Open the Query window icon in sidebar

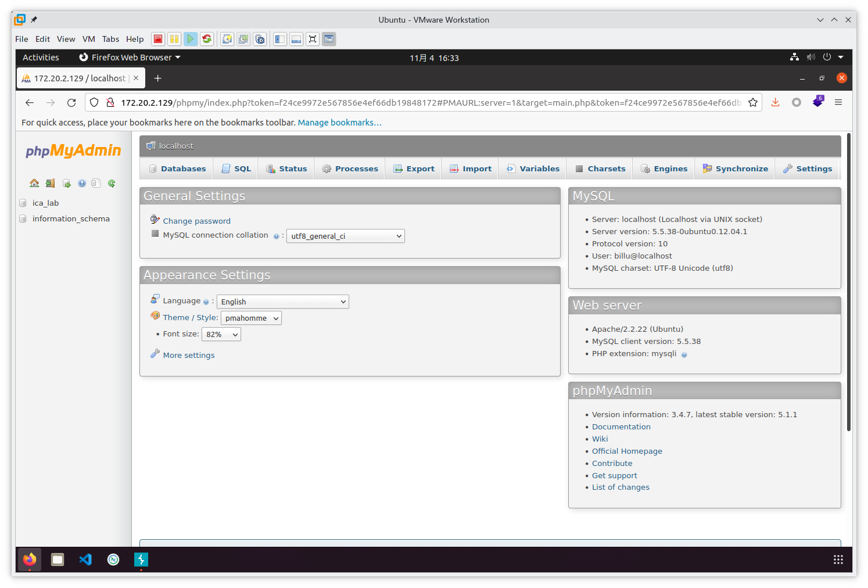click(x=67, y=184)
